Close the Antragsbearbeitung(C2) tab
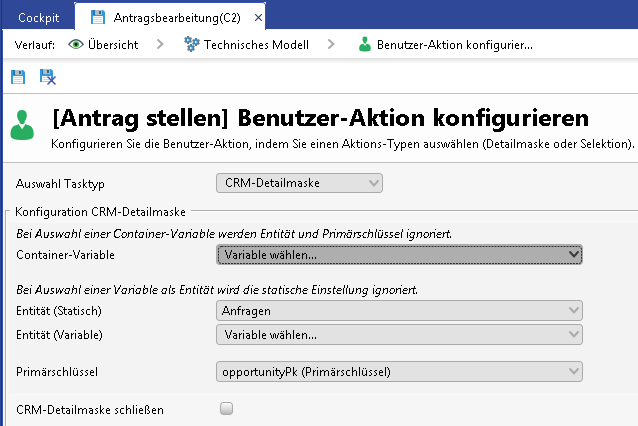638x426 pixels. pyautogui.click(x=257, y=17)
